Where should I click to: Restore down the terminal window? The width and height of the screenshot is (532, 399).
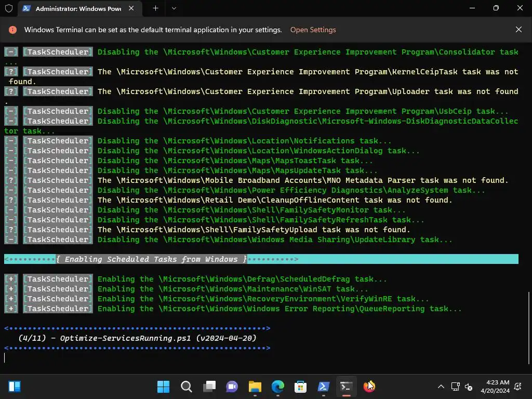pyautogui.click(x=496, y=8)
